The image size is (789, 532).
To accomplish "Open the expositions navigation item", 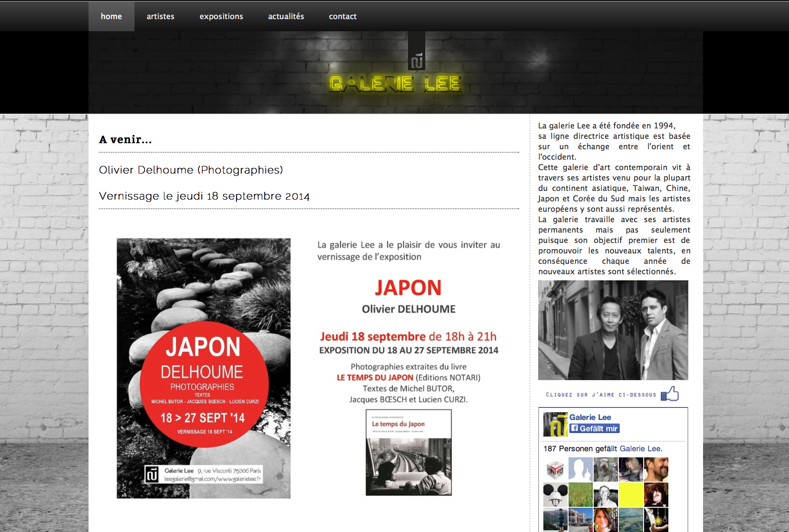I will [x=221, y=16].
